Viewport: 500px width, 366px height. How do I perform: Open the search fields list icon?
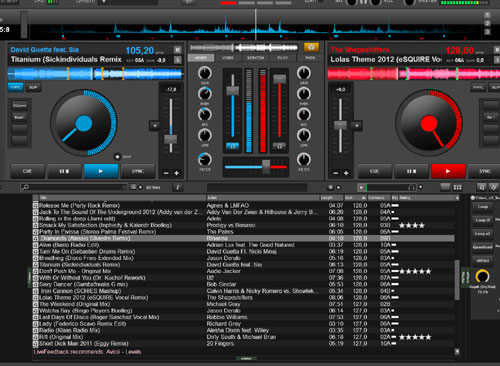(133, 187)
